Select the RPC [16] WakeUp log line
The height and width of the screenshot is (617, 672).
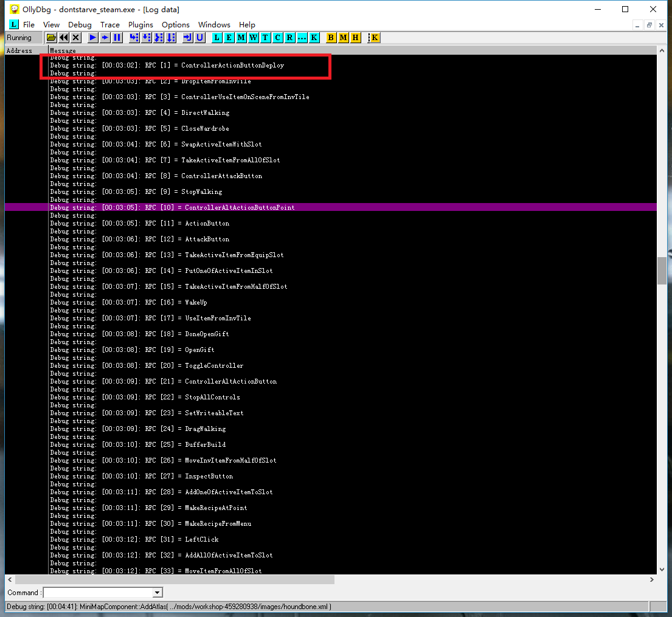330,302
